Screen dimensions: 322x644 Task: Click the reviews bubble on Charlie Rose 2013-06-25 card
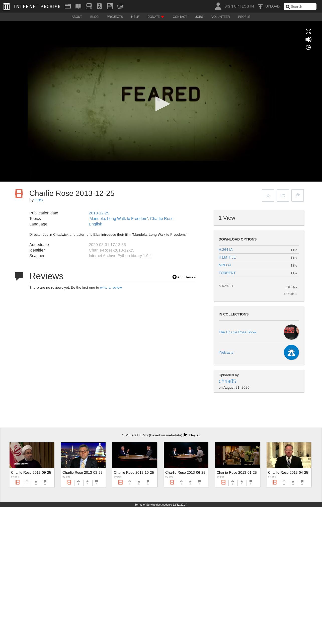point(199,482)
